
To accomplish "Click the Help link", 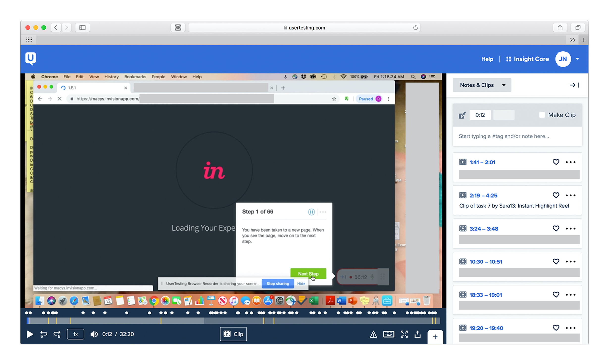I will [487, 59].
